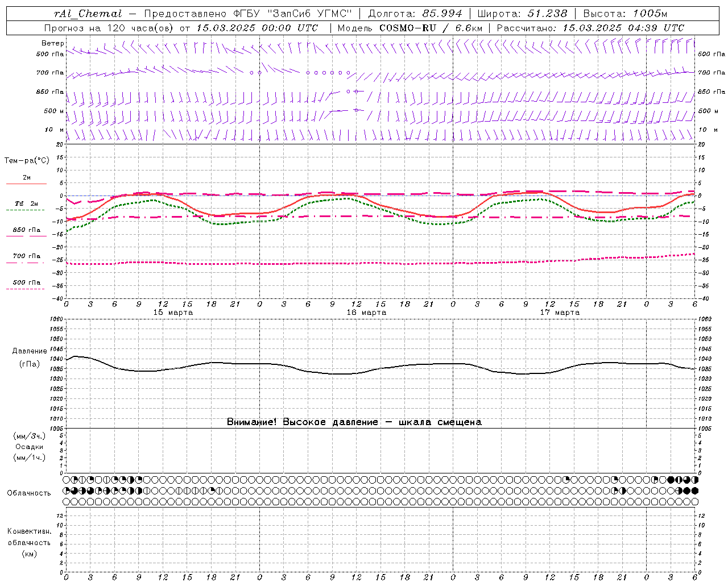
Task: Click the (мм/3ч.) precipitation unit label
Action: [30, 436]
